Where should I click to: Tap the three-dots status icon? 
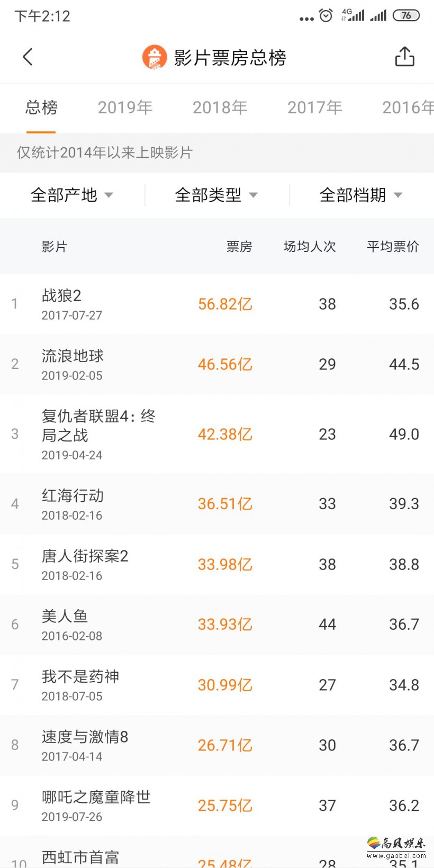click(x=306, y=19)
